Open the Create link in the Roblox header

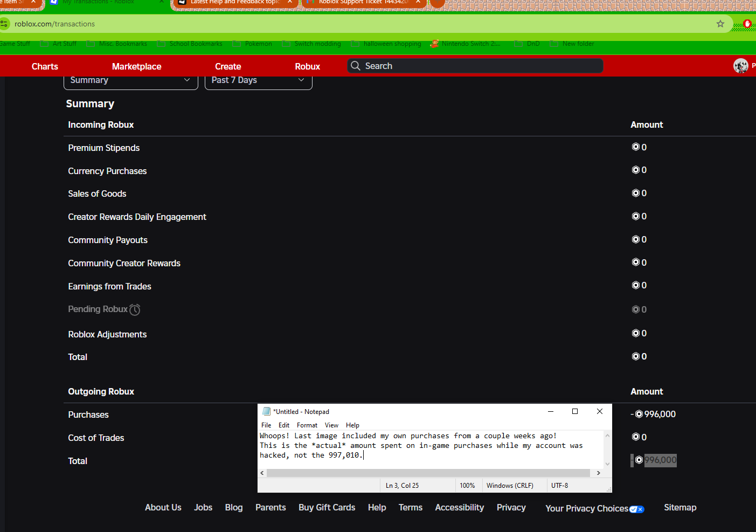pos(228,66)
